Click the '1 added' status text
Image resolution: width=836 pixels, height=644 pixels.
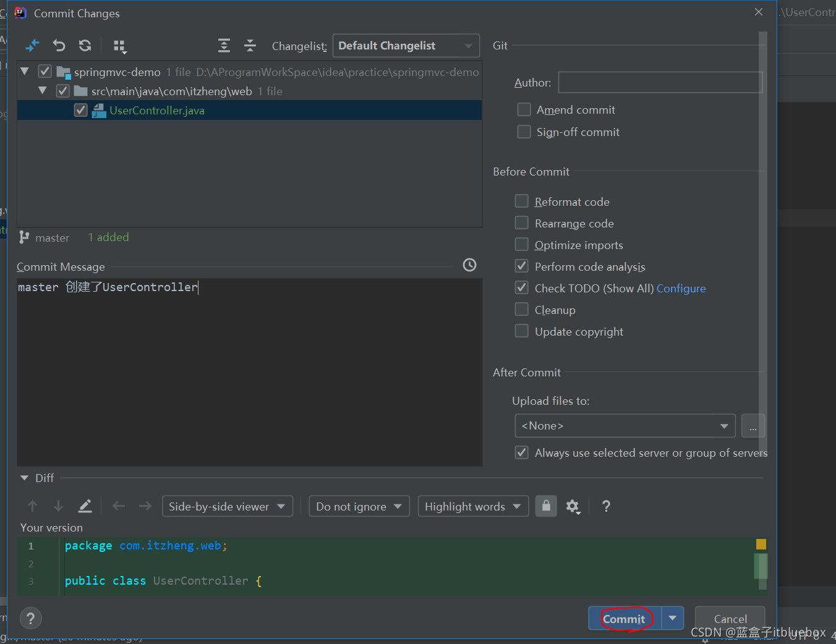click(x=108, y=237)
